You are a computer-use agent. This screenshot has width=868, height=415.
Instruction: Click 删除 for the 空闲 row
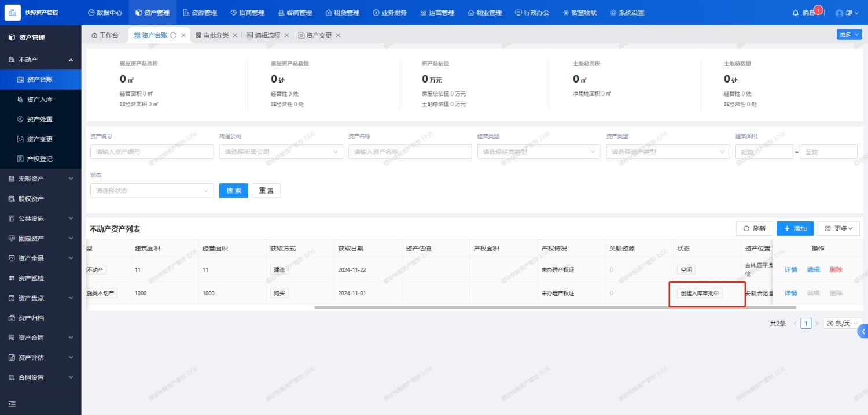836,269
